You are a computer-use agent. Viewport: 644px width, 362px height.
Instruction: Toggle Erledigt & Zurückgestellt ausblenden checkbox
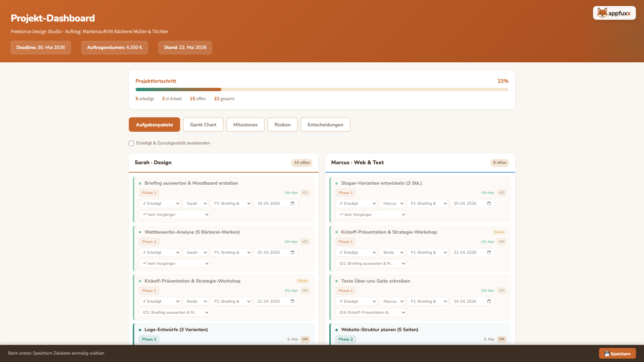131,143
